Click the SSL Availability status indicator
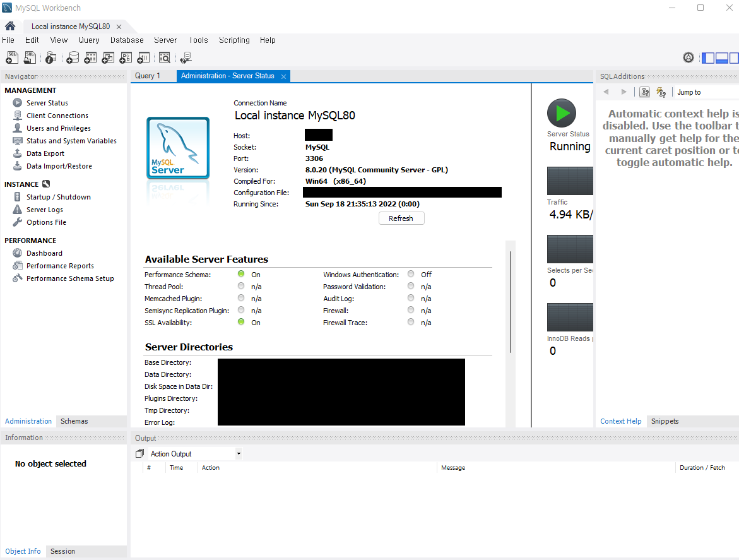Image resolution: width=739 pixels, height=560 pixels. pos(241,322)
